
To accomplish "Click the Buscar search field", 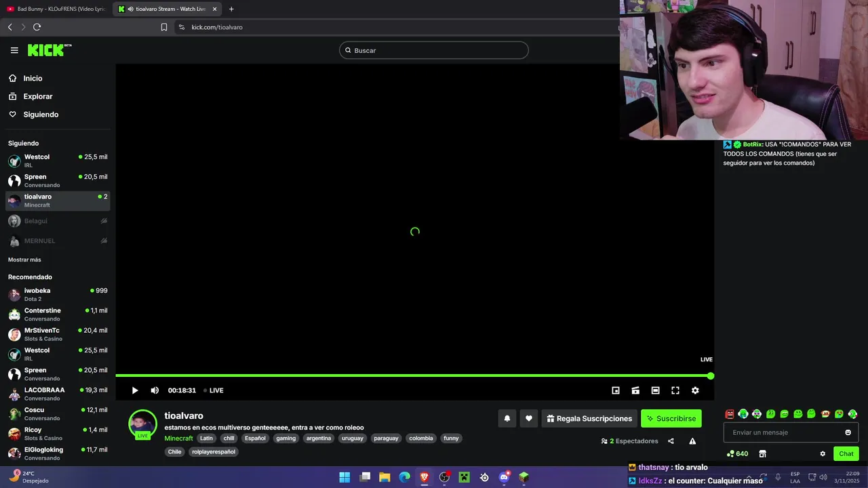I will click(434, 50).
